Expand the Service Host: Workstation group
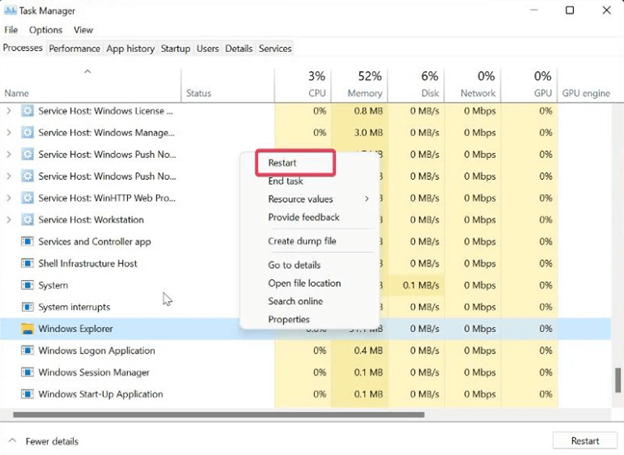Viewport: 624px width, 455px height. [x=9, y=220]
